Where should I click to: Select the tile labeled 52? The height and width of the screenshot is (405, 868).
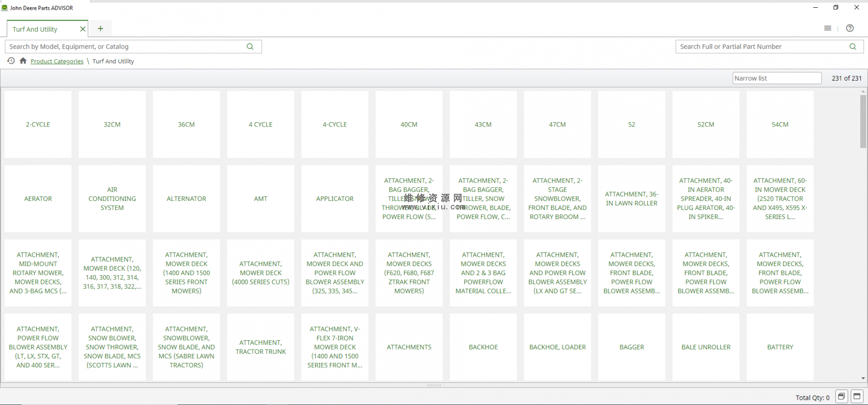point(632,125)
